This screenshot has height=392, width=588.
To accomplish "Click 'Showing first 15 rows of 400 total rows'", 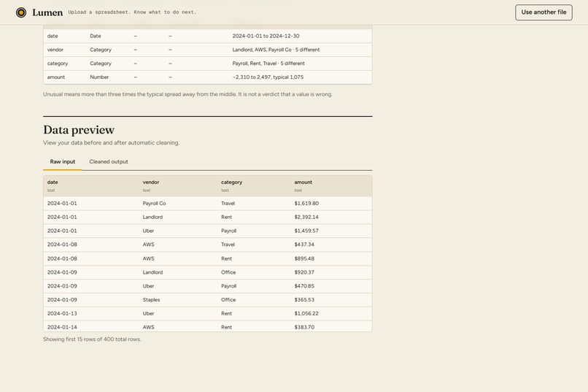I will (92, 339).
